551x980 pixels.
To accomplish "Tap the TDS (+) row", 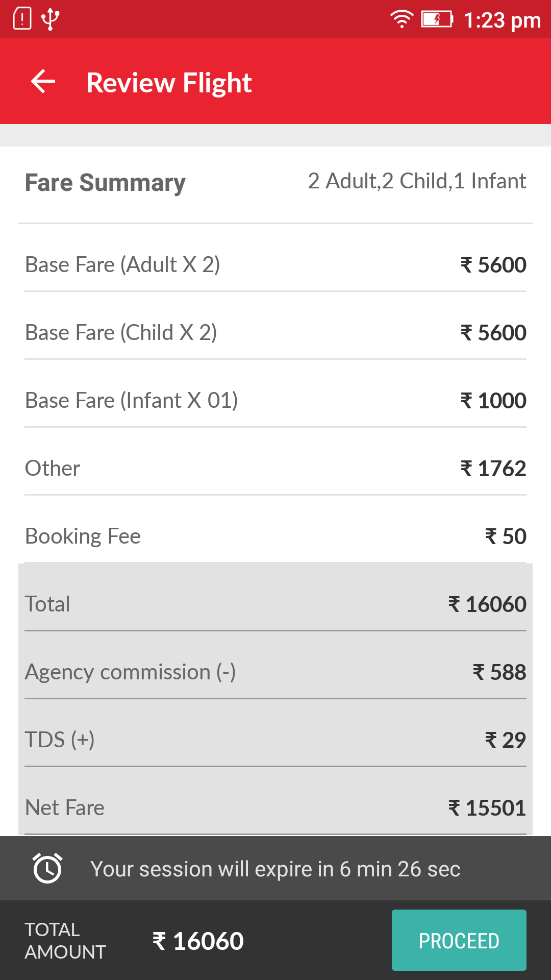I will coord(275,740).
